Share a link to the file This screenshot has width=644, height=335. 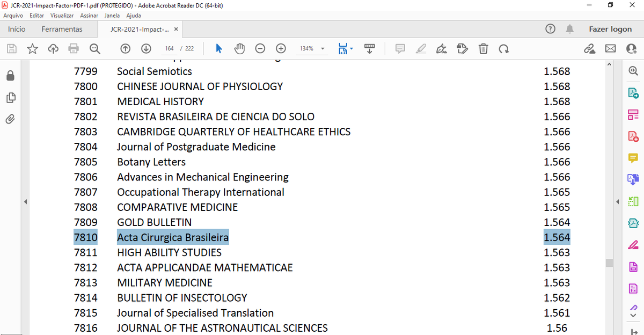(x=590, y=49)
